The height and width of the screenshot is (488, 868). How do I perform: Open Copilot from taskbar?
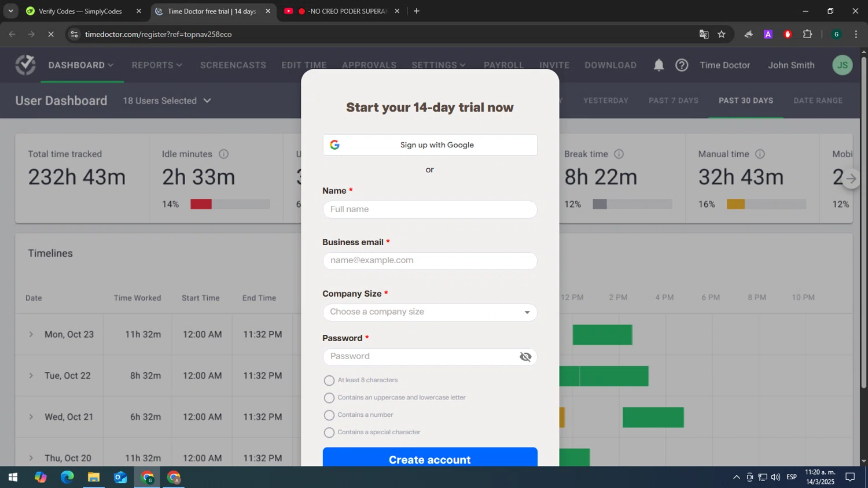tap(41, 477)
